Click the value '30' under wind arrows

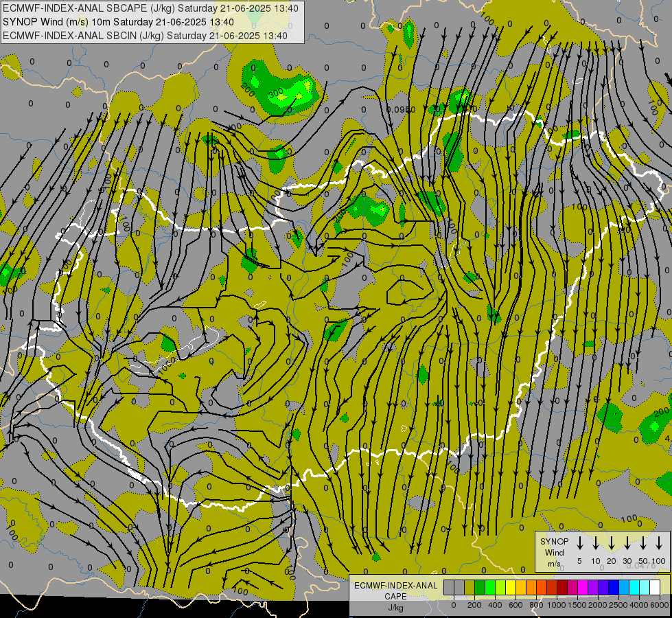(627, 561)
